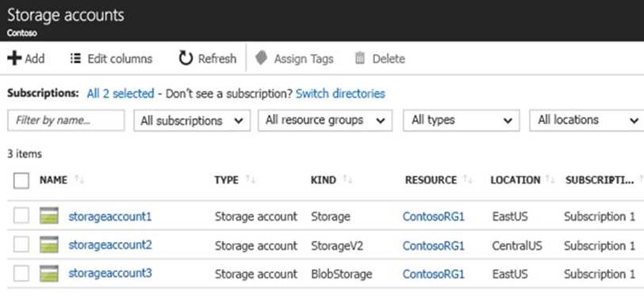Screen dimensions: 644x300
Task: Click the Filter by name field
Action: (x=66, y=121)
